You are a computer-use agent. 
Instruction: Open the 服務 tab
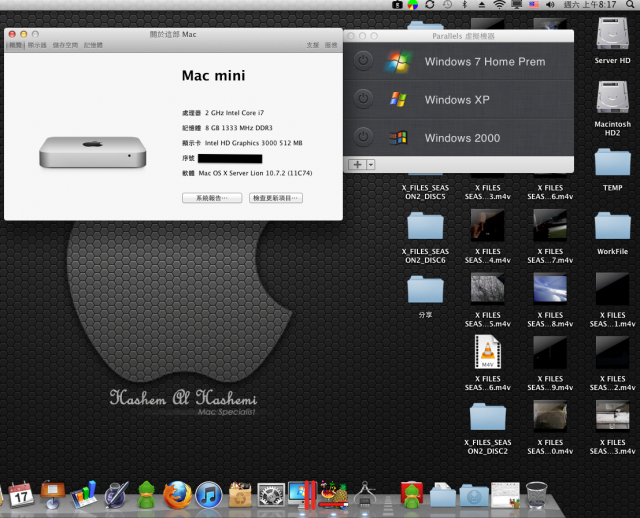point(331,45)
